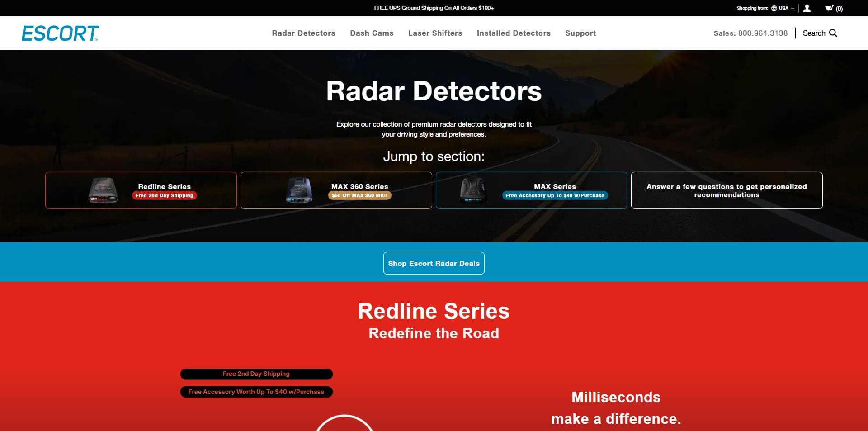
Task: Click Free Accessory Worth Up To $40 pill
Action: click(x=256, y=392)
